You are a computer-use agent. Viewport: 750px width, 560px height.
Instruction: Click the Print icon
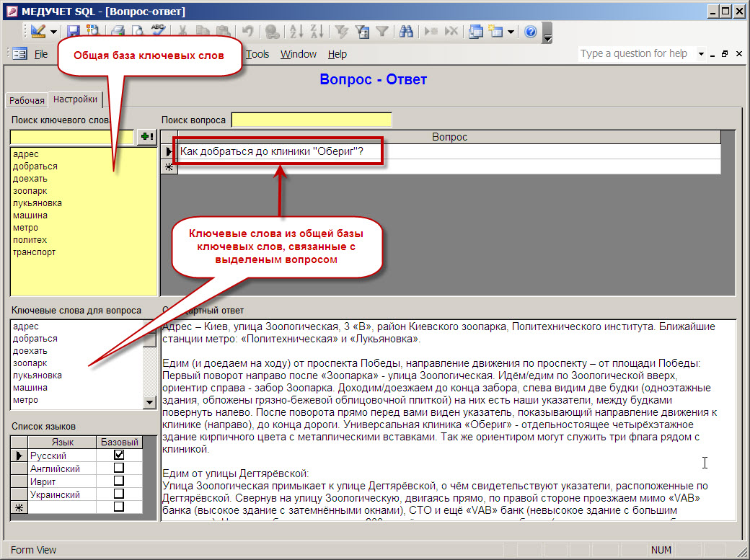click(x=118, y=32)
